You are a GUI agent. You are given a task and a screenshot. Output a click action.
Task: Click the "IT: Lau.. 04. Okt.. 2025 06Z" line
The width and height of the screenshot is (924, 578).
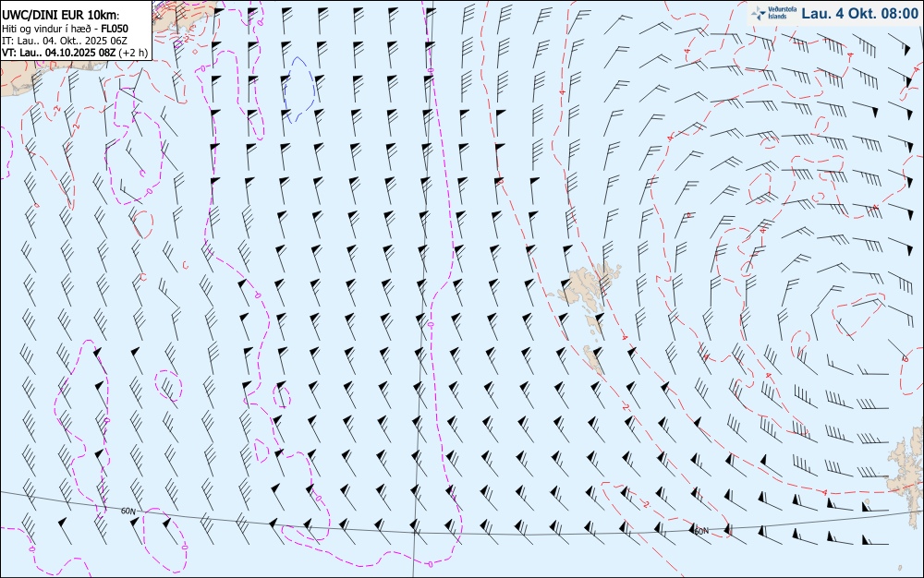63,41
